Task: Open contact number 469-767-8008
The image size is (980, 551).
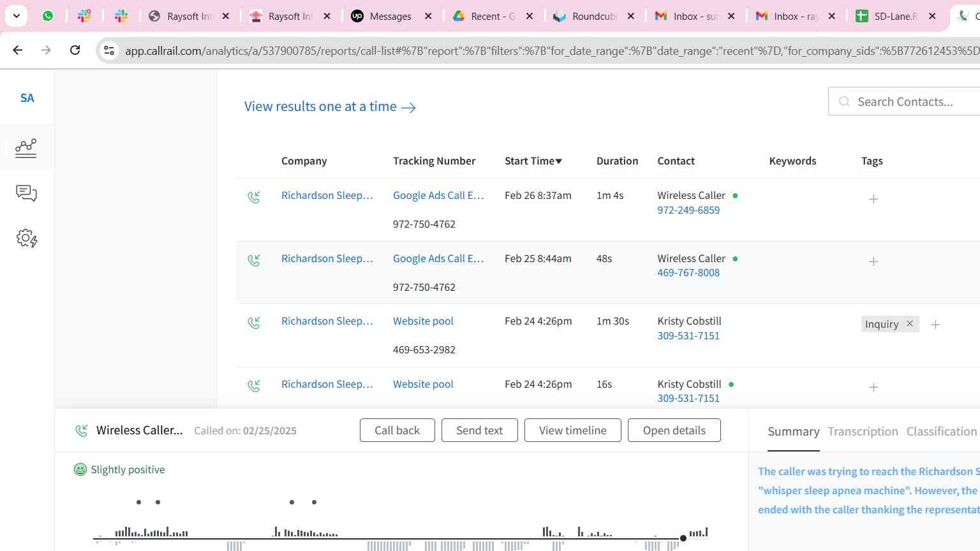Action: [x=688, y=272]
